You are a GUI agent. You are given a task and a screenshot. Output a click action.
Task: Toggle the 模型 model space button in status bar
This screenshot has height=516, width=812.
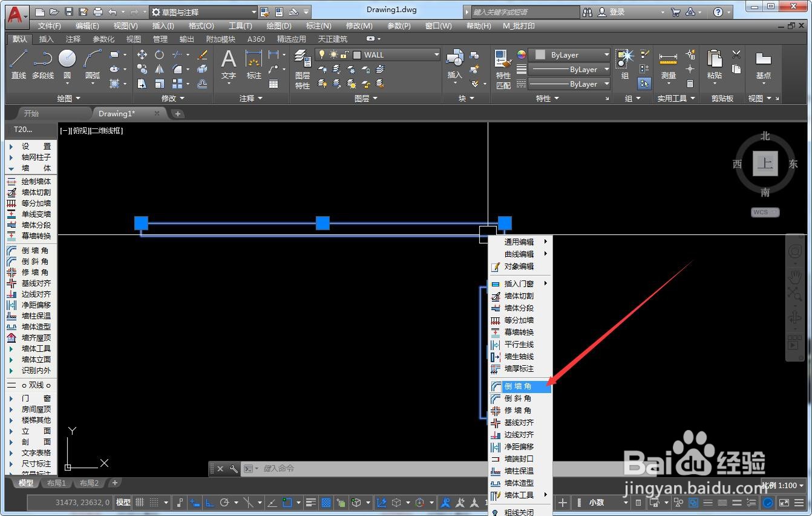pyautogui.click(x=123, y=502)
